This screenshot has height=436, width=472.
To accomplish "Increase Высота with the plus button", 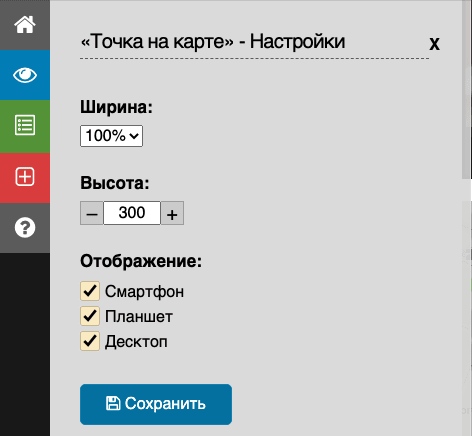I will tap(172, 213).
